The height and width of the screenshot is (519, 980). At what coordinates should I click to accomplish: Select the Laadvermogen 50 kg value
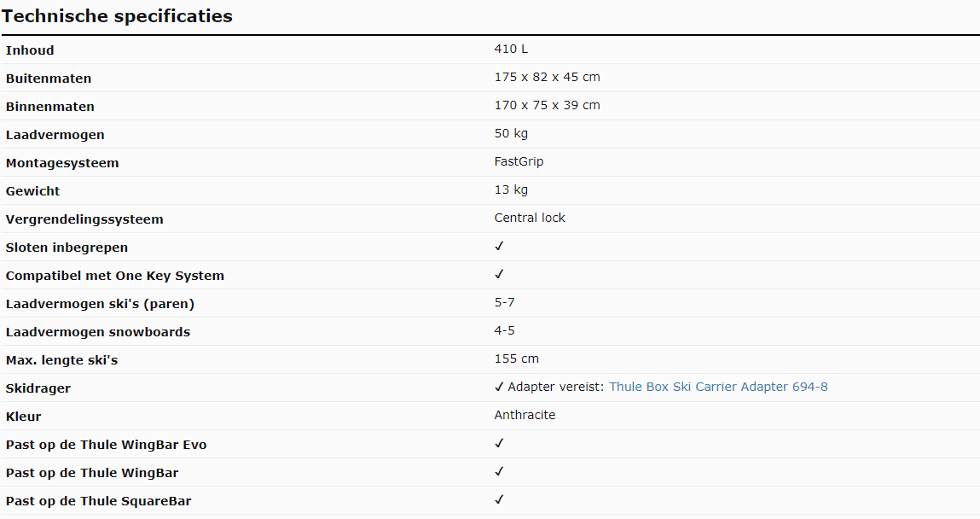click(511, 134)
